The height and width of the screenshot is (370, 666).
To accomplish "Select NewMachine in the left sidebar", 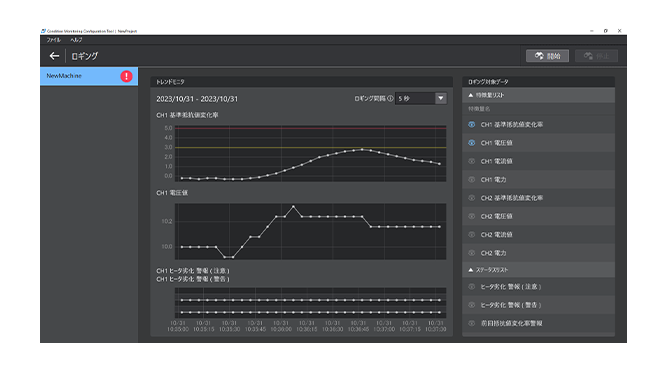I will [89, 76].
